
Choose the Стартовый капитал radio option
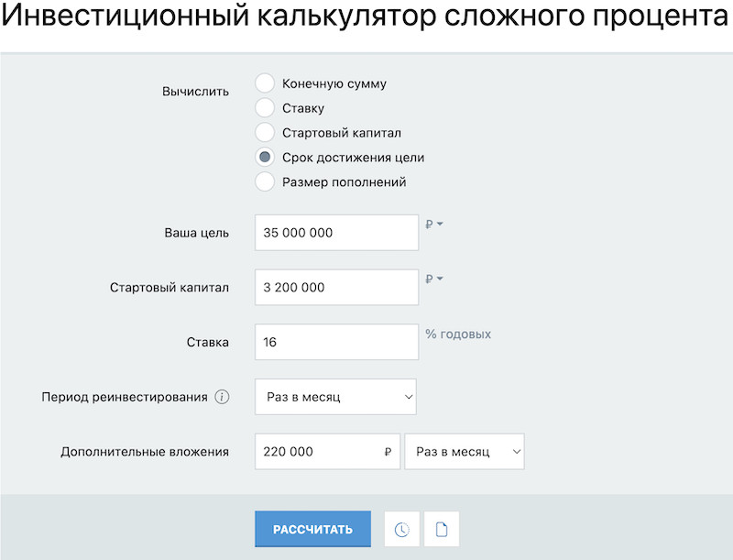(265, 133)
